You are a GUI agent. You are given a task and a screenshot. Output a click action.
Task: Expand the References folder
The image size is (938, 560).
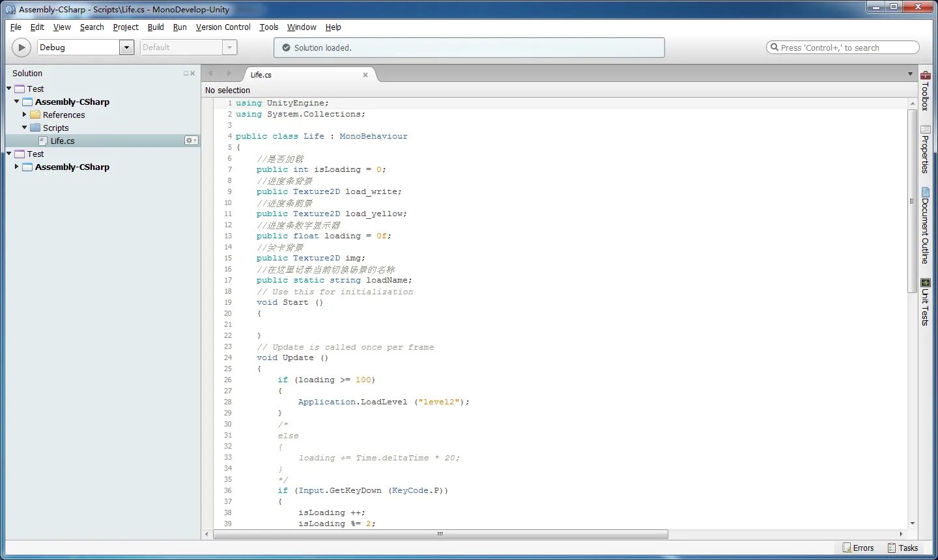pos(25,115)
